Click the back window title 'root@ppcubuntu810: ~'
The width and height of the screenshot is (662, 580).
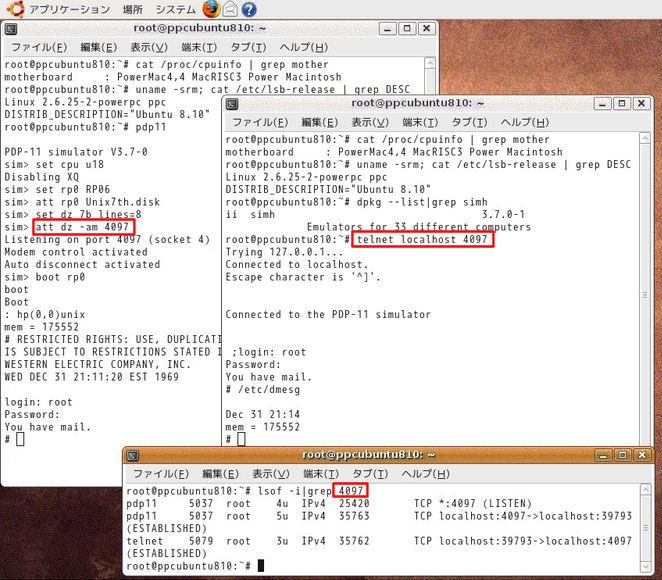200,28
